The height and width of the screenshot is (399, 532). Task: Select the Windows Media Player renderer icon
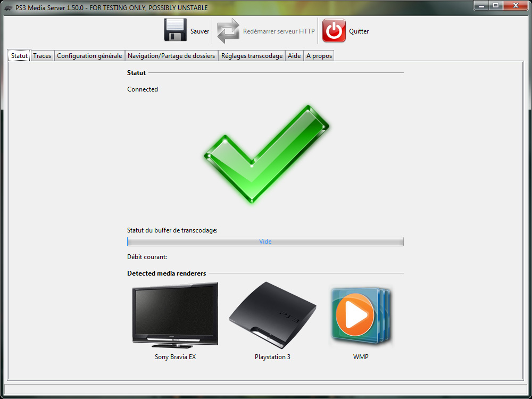pyautogui.click(x=361, y=315)
